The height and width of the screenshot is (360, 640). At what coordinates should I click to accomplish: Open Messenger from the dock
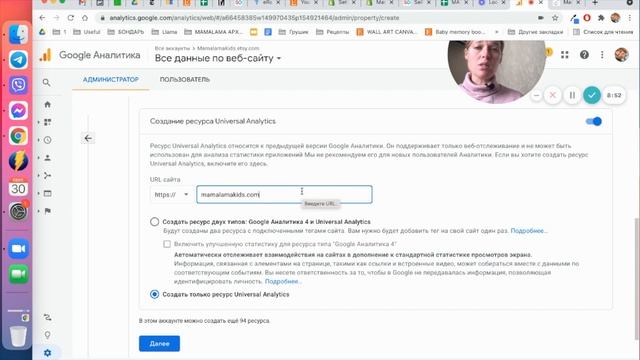tap(18, 111)
